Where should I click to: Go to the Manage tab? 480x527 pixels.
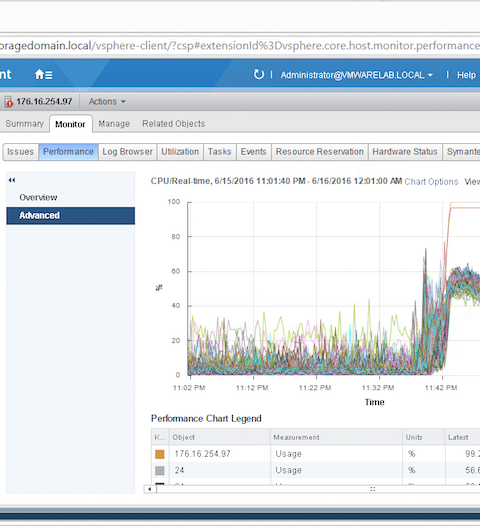[114, 124]
